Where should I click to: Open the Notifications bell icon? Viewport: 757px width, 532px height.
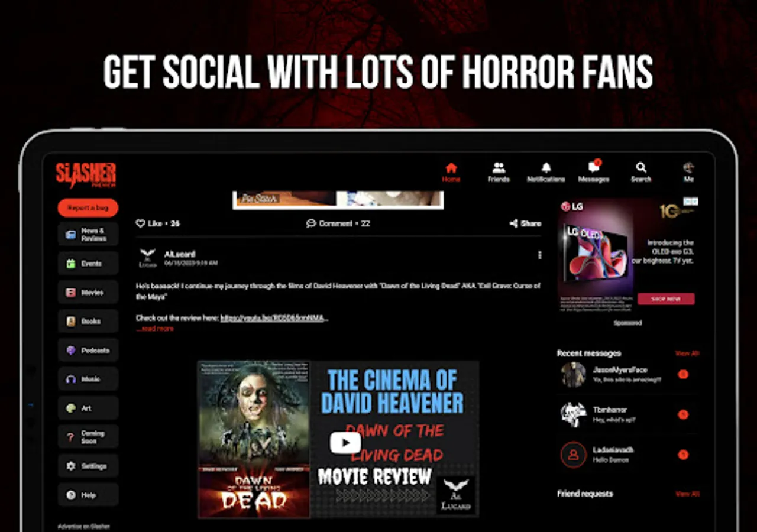tap(546, 168)
